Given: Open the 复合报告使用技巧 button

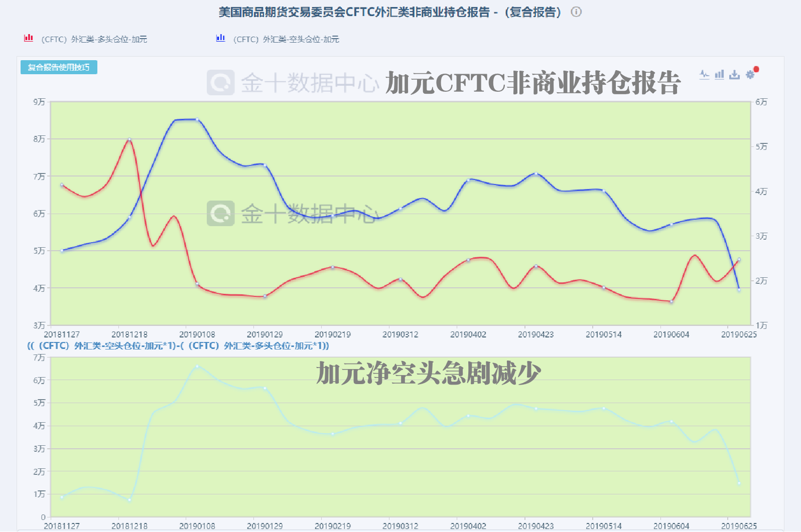Looking at the screenshot, I should click(x=59, y=67).
